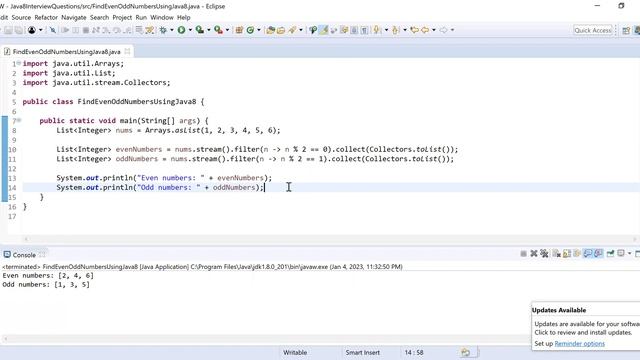Open the dropdown arrow next to Run button
640x360 pixels.
[x=190, y=30]
